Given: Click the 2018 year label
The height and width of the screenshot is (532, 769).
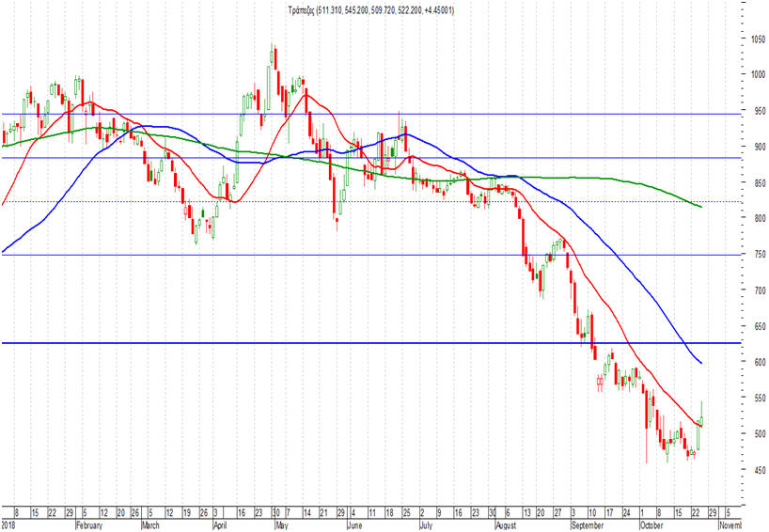Looking at the screenshot, I should tap(8, 525).
